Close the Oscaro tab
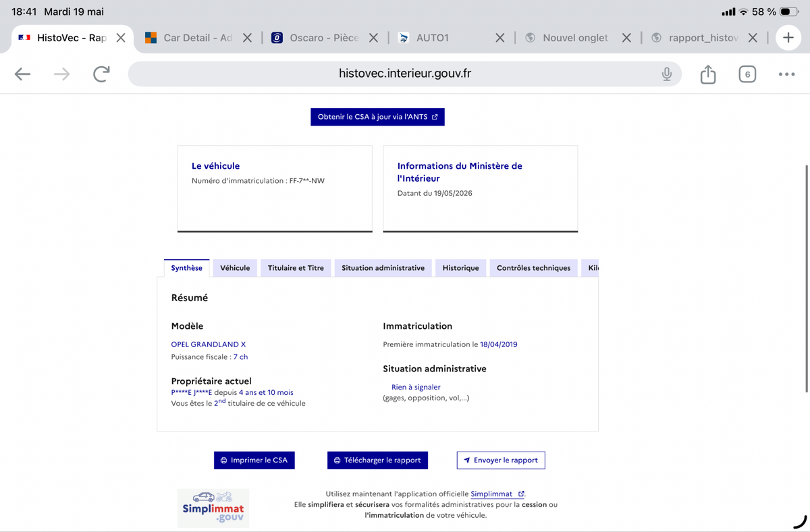This screenshot has width=810, height=532. tap(374, 38)
